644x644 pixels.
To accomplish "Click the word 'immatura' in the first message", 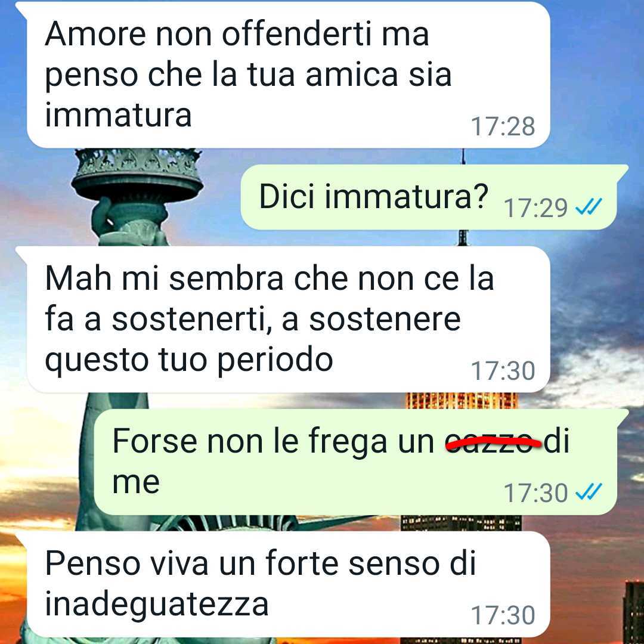I will (118, 114).
